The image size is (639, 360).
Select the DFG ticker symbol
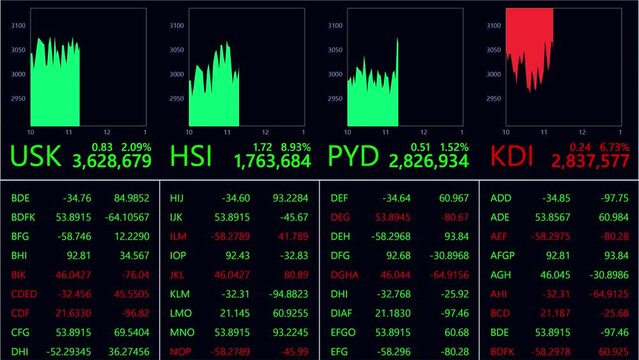tap(340, 256)
